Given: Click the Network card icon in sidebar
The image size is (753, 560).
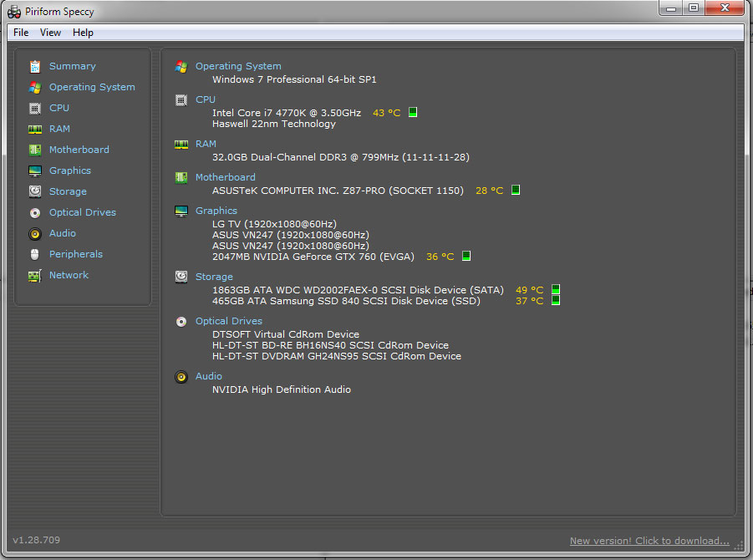Looking at the screenshot, I should (x=34, y=276).
